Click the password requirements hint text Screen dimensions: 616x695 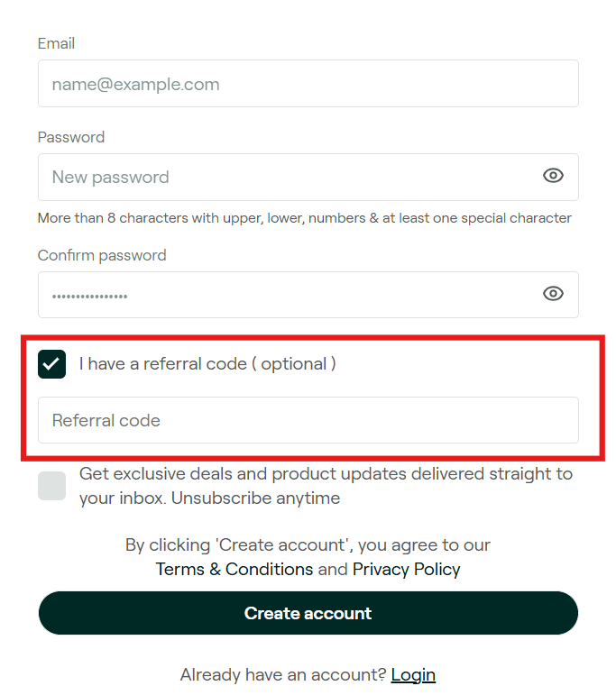coord(305,218)
